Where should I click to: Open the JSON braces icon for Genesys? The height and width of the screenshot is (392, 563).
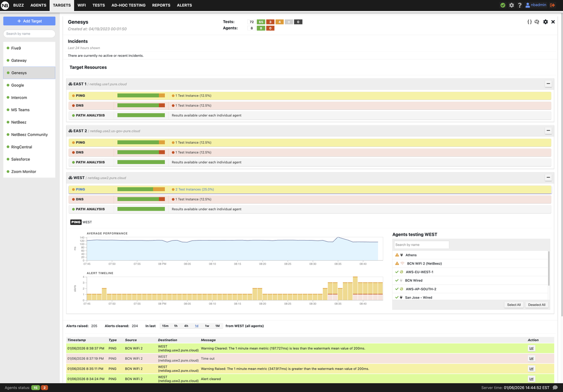point(529,22)
